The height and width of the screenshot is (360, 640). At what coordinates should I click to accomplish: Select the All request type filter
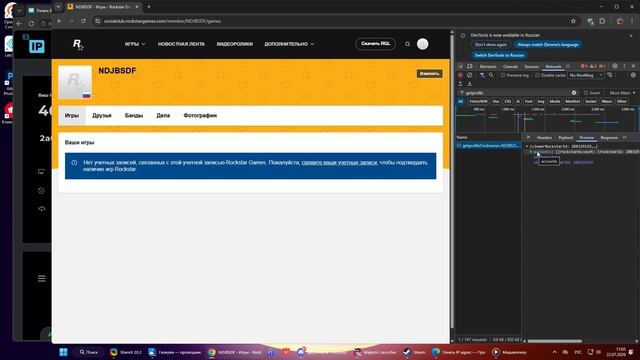pos(460,101)
